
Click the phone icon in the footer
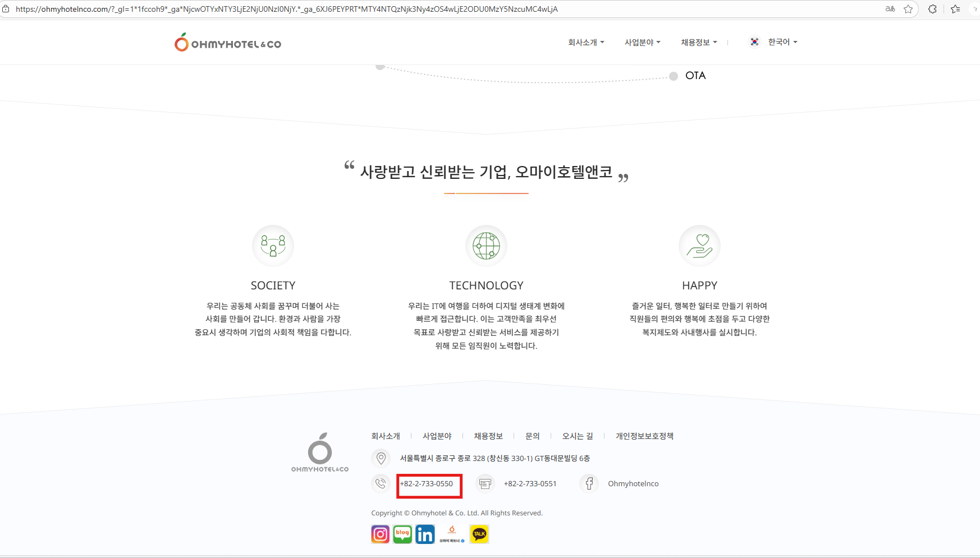click(381, 483)
